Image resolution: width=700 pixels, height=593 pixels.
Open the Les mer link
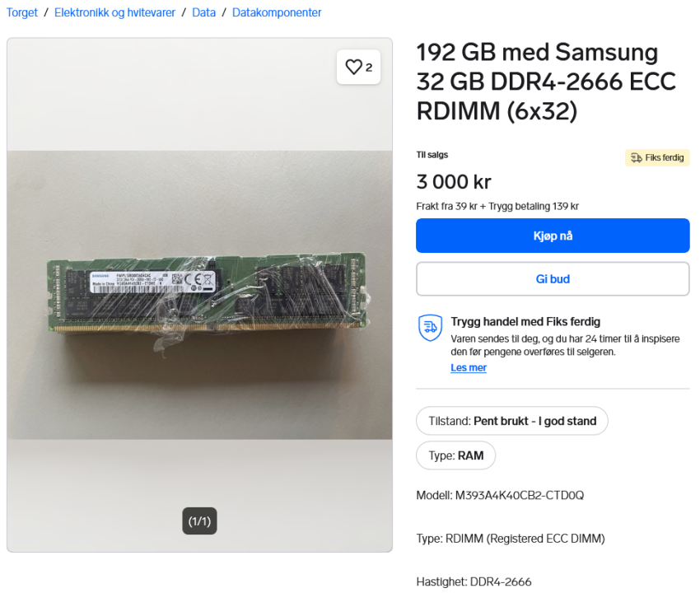[469, 367]
